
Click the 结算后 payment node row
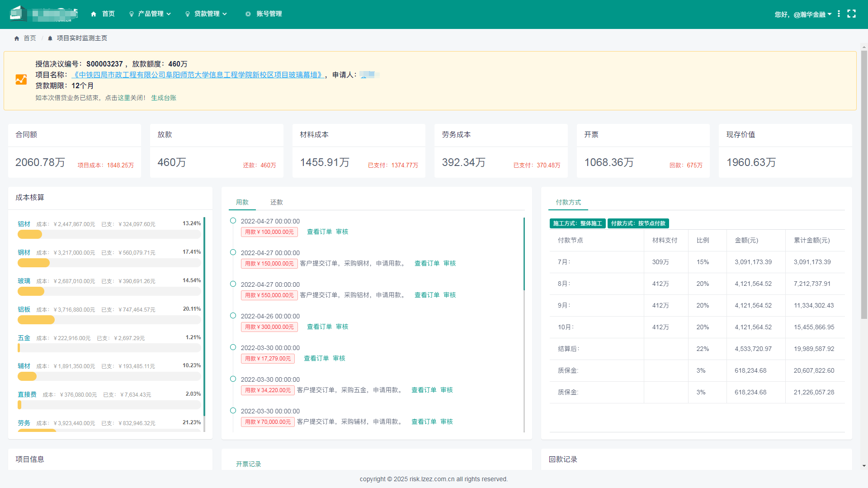[697, 349]
